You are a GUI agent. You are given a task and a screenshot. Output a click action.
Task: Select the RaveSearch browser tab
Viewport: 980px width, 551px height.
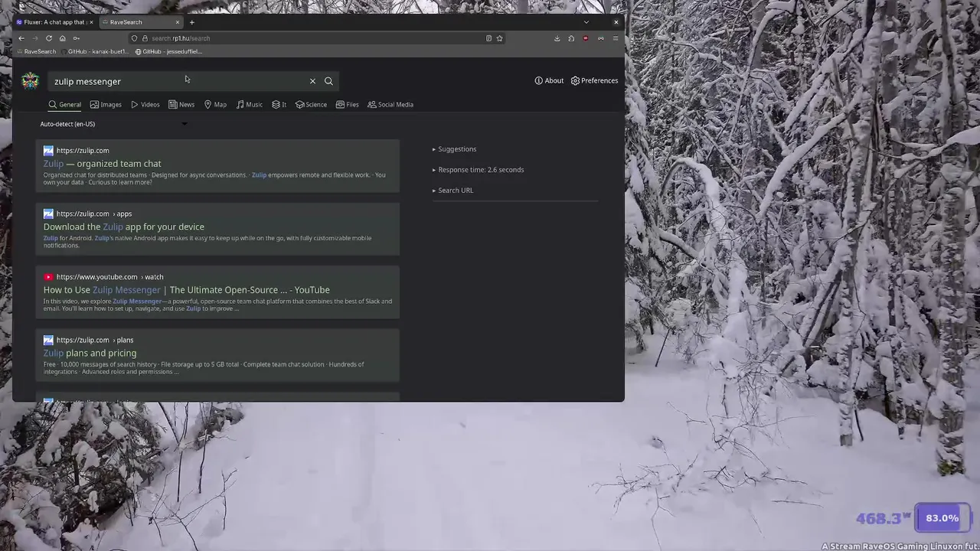[x=141, y=22]
